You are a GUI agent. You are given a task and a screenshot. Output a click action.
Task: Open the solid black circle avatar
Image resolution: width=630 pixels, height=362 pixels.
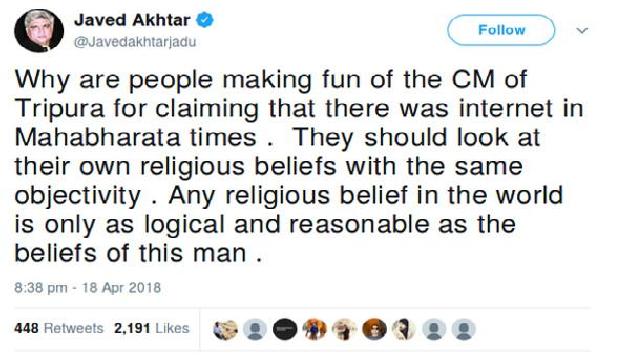[x=285, y=329]
